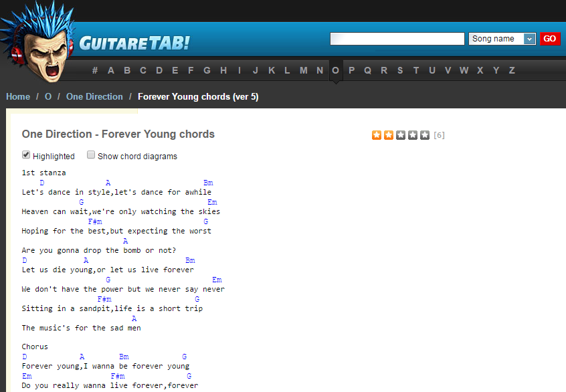The width and height of the screenshot is (566, 392).
Task: Rate the song two stars
Action: click(x=389, y=135)
